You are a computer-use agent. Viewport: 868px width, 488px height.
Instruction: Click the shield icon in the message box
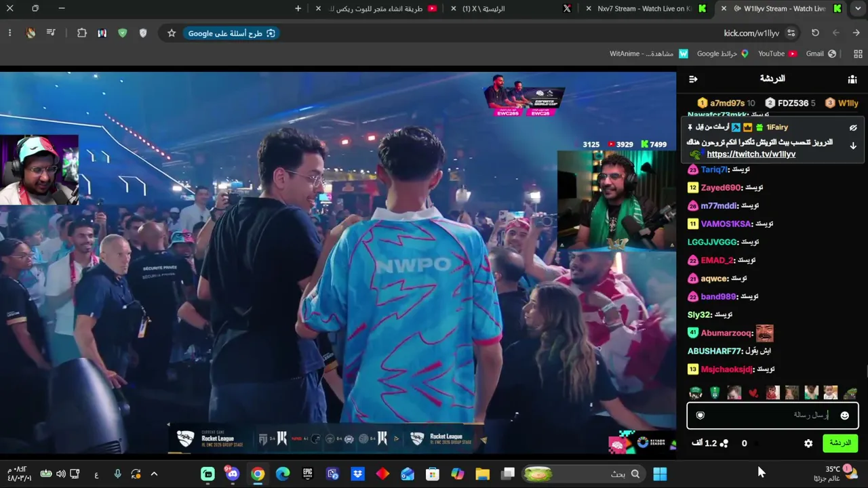(x=701, y=415)
